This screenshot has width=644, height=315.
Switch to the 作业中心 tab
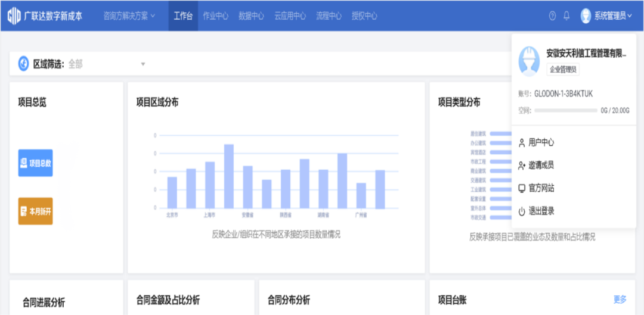click(x=215, y=16)
